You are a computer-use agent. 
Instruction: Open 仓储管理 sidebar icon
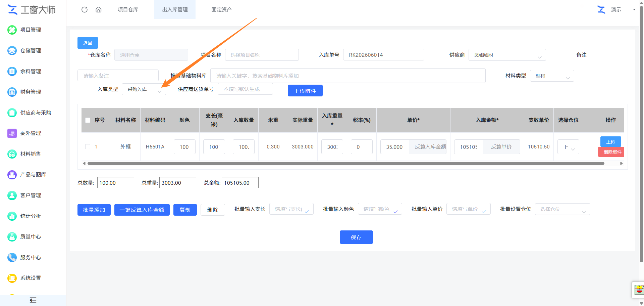(12, 50)
